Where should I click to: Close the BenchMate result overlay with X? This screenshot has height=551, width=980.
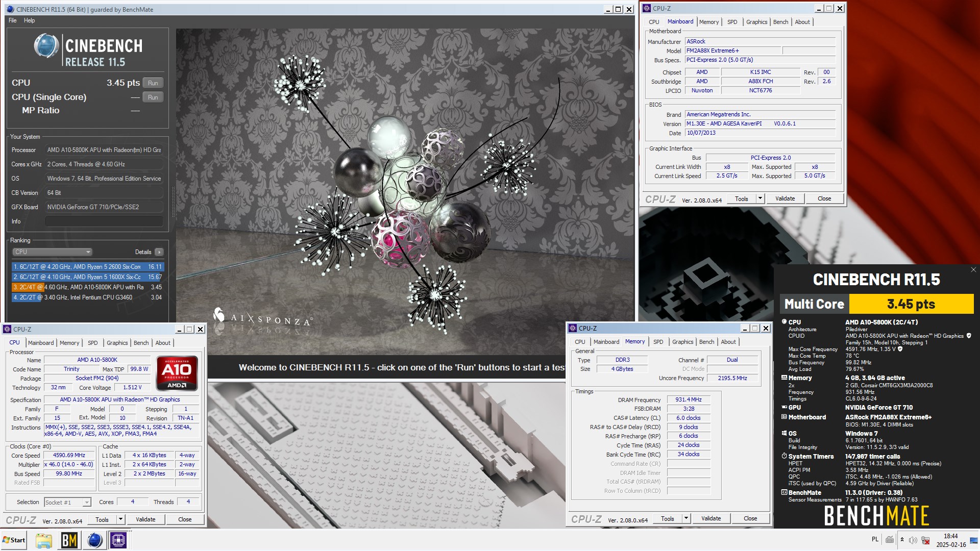point(973,270)
